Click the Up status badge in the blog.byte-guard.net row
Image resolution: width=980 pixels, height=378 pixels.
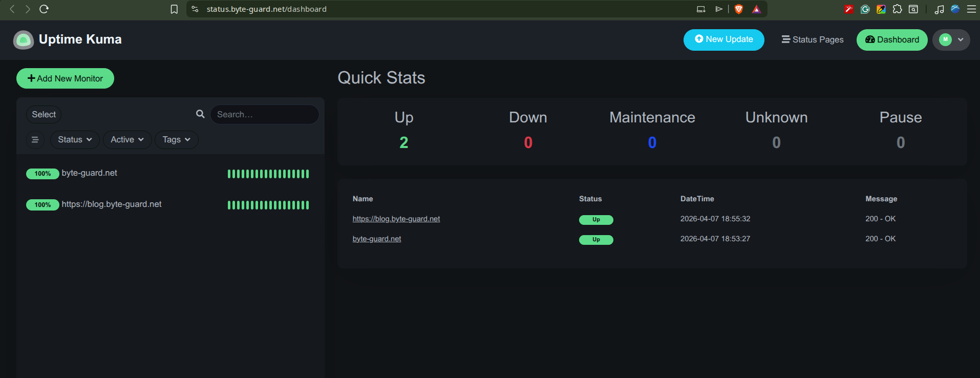point(596,220)
